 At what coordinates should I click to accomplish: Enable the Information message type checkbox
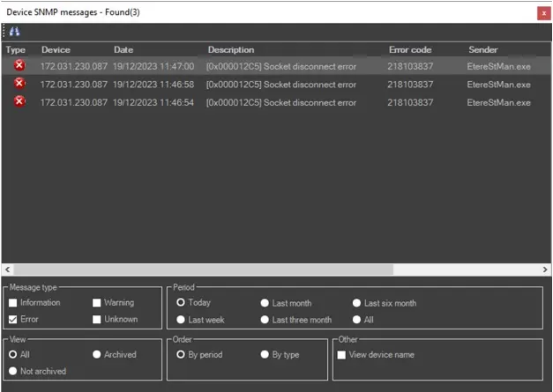pyautogui.click(x=12, y=303)
